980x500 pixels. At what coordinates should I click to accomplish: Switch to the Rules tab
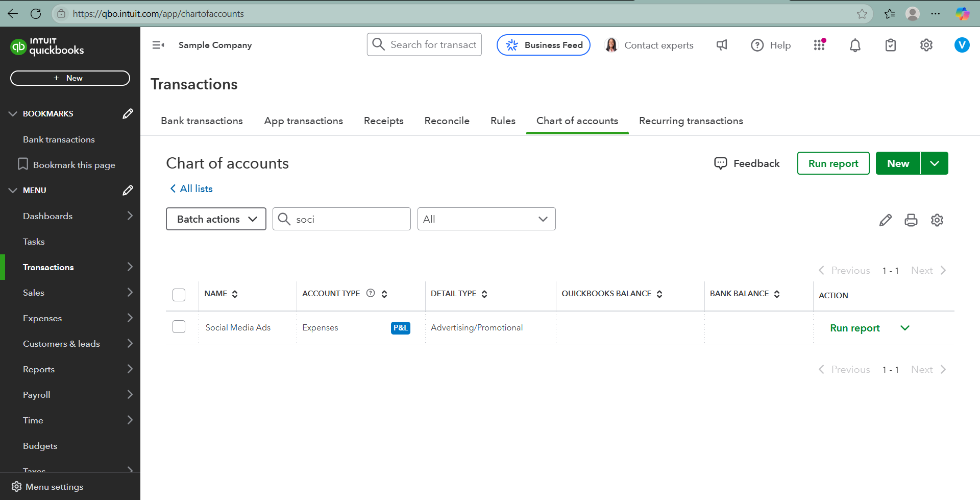(503, 121)
